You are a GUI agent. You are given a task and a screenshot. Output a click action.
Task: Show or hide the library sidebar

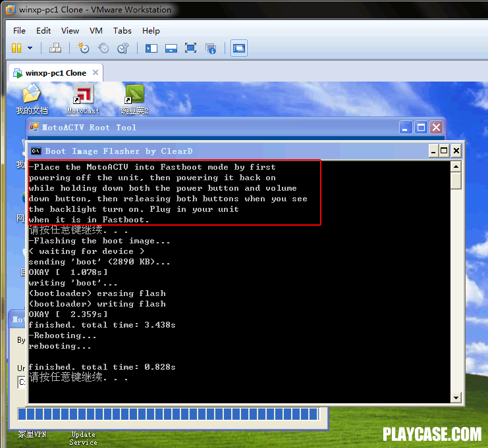[151, 48]
